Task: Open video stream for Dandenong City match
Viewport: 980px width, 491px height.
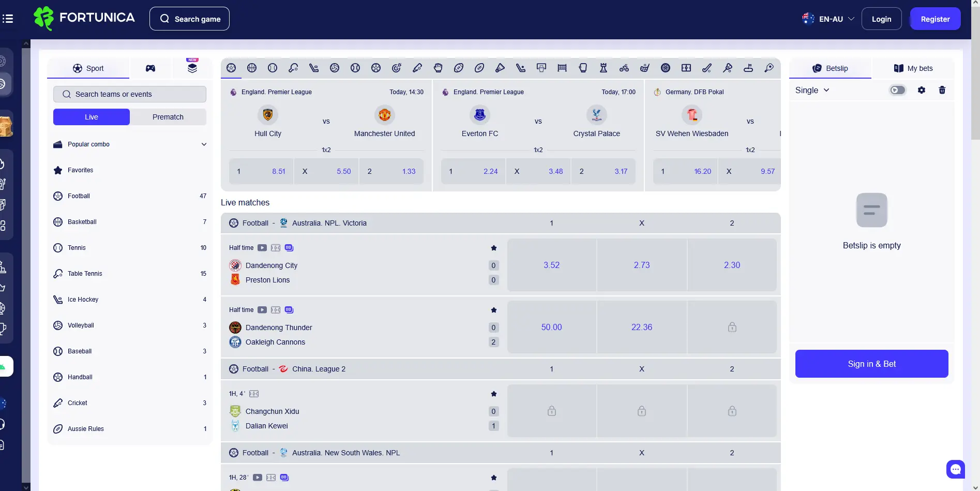Action: coord(262,248)
